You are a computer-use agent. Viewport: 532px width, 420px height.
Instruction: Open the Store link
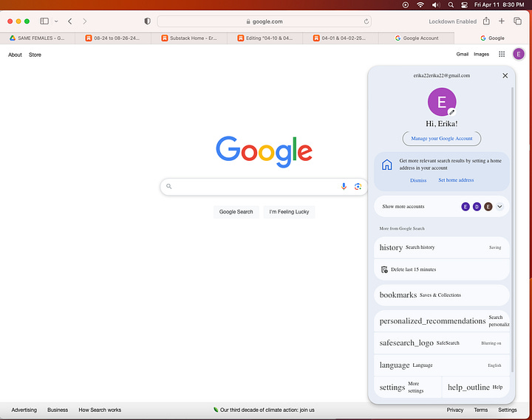point(35,55)
